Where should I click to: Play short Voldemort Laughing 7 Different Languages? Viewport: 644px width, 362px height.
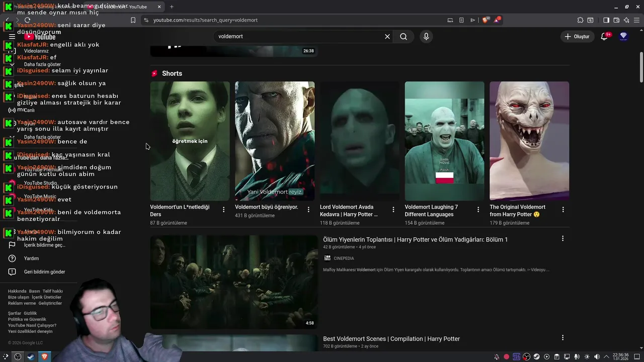click(445, 141)
